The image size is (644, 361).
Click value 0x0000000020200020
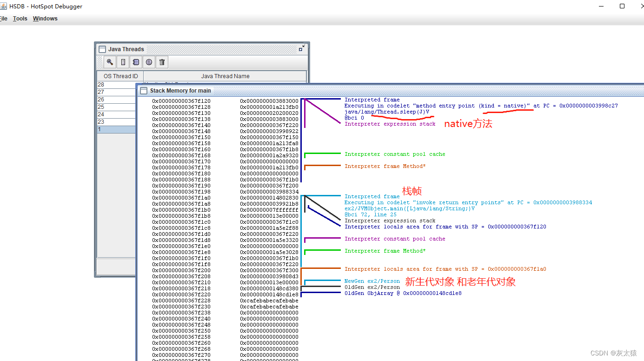tap(269, 113)
